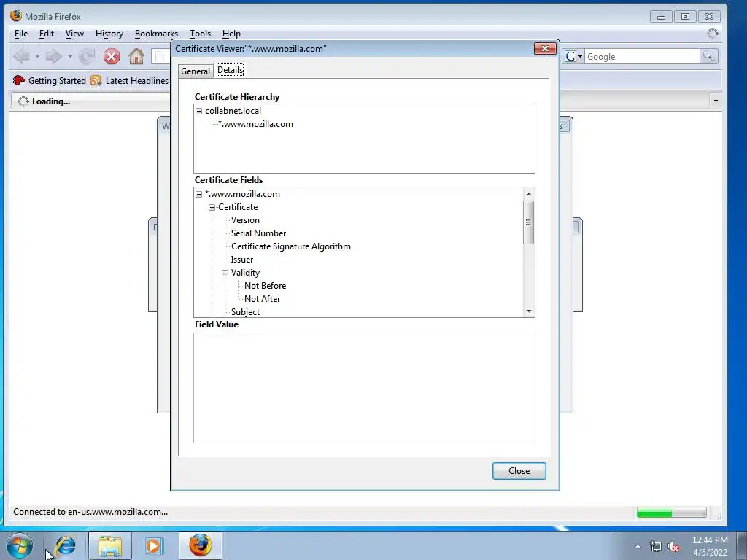Select the Serial Number field

coord(259,233)
